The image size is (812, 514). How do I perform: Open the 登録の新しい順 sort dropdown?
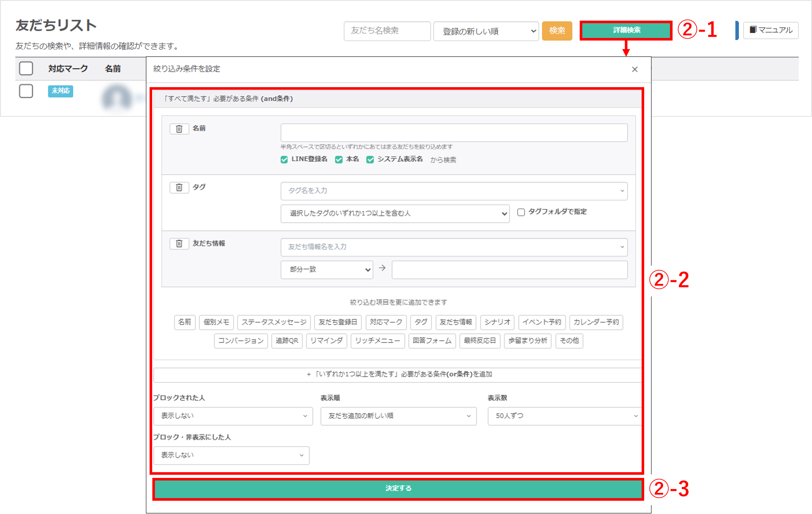[486, 31]
